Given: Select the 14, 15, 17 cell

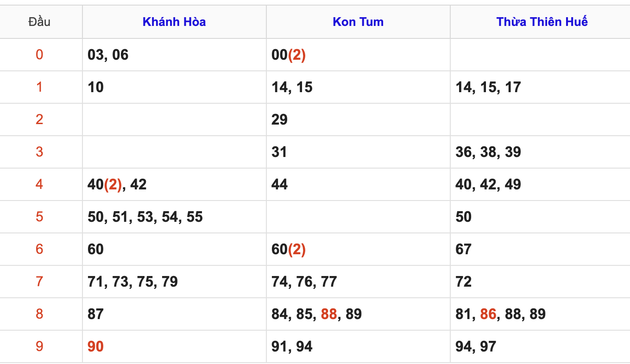Looking at the screenshot, I should pos(488,87).
